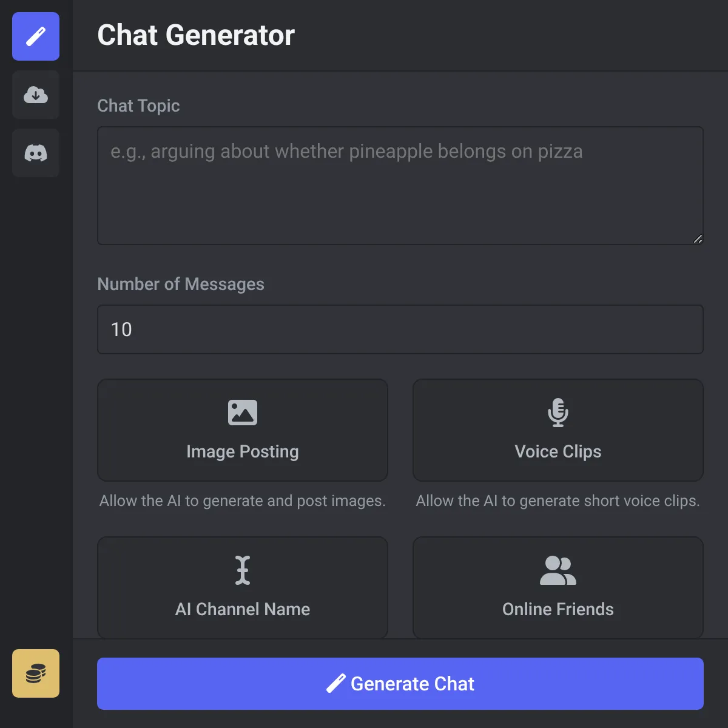Open the Discord logo sidebar icon
This screenshot has height=728, width=728.
[x=36, y=153]
